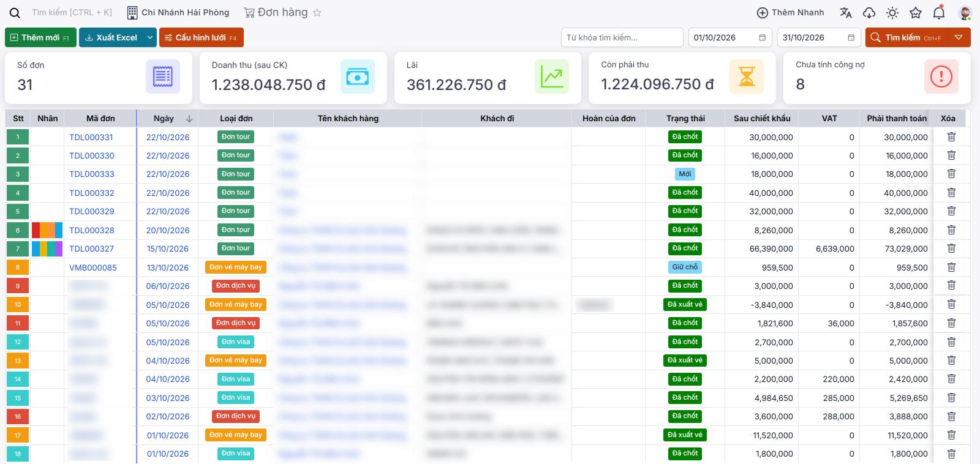Delete order VMB000085 with trash icon
This screenshot has width=980, height=464.
pyautogui.click(x=951, y=268)
